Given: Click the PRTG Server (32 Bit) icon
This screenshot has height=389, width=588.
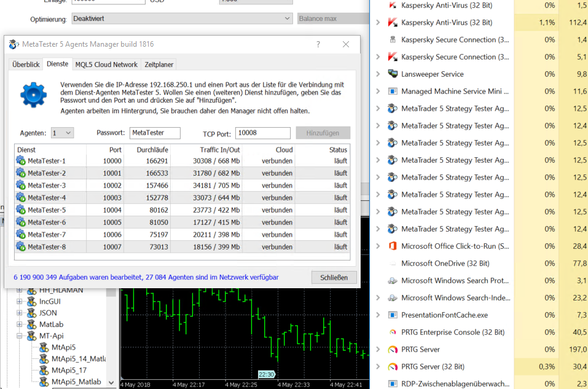Looking at the screenshot, I should 393,366.
